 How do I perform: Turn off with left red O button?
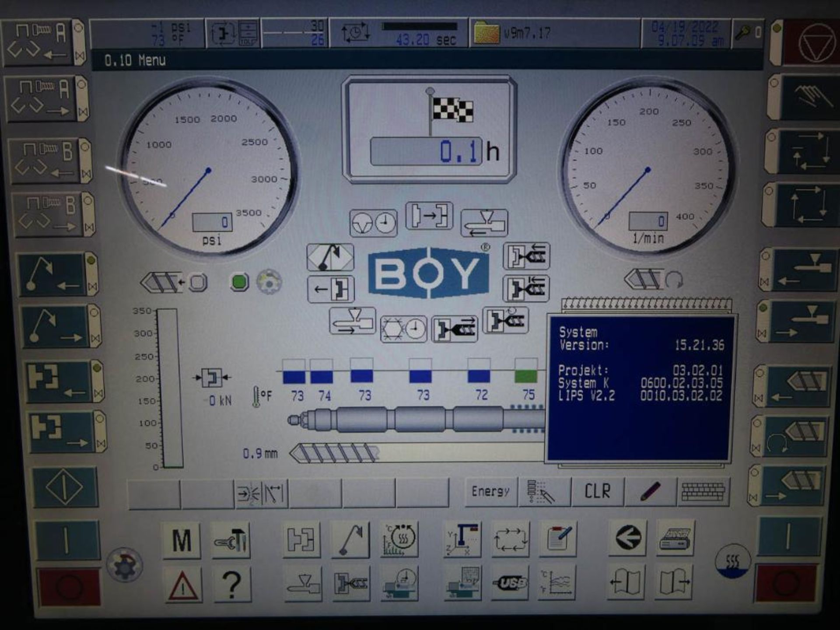pos(69,587)
